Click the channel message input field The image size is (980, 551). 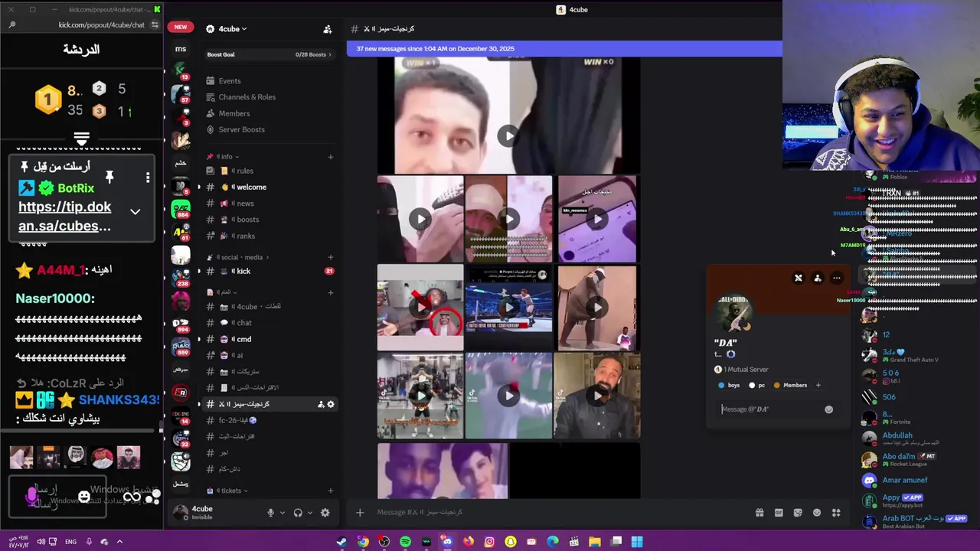(559, 513)
